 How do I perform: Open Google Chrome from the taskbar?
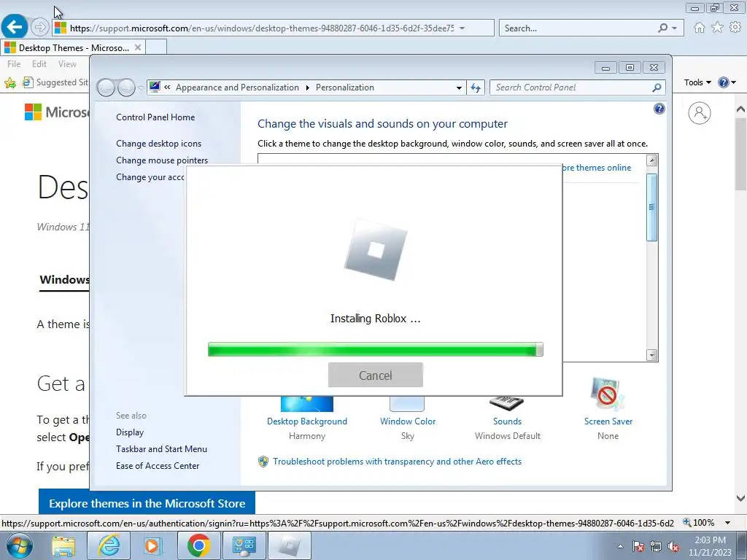(x=198, y=545)
